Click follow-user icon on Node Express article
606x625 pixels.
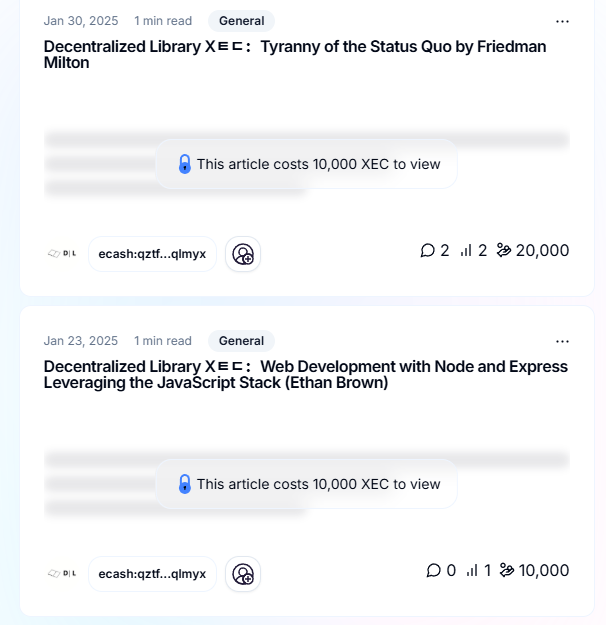[243, 574]
